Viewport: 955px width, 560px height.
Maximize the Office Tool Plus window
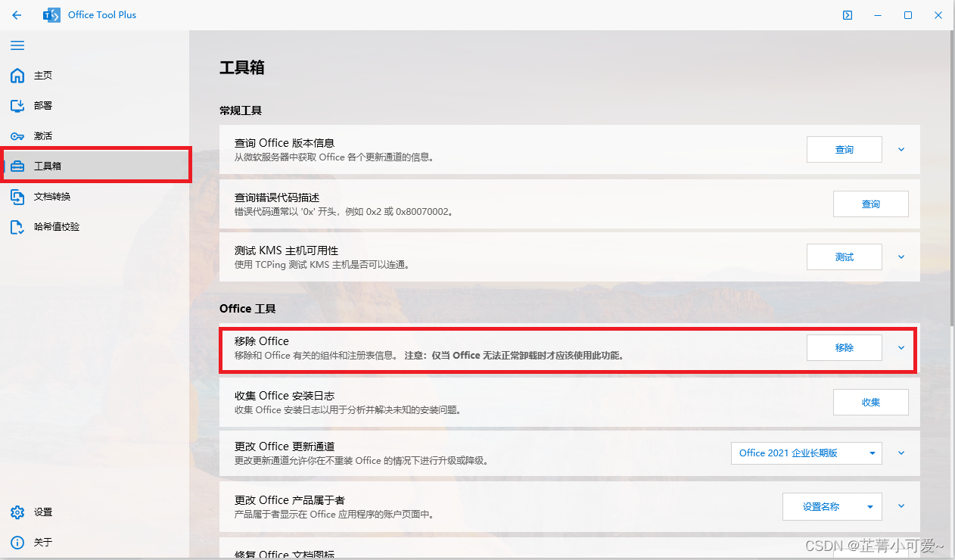[908, 15]
